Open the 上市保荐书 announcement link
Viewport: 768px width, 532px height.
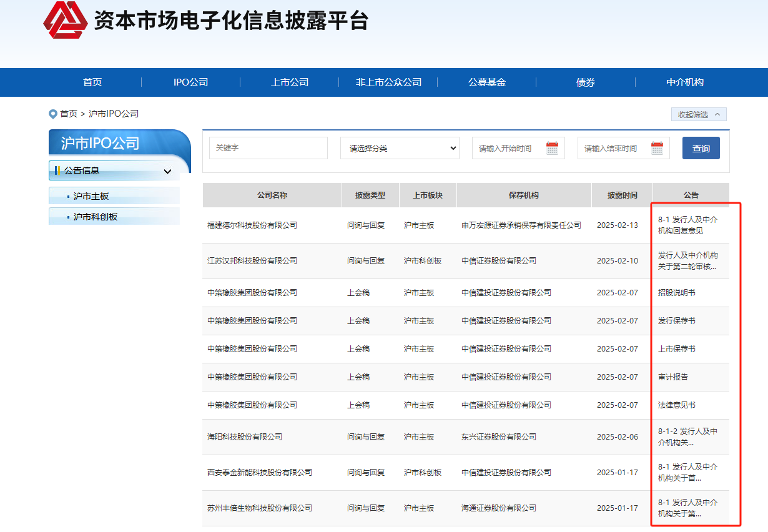coord(677,349)
